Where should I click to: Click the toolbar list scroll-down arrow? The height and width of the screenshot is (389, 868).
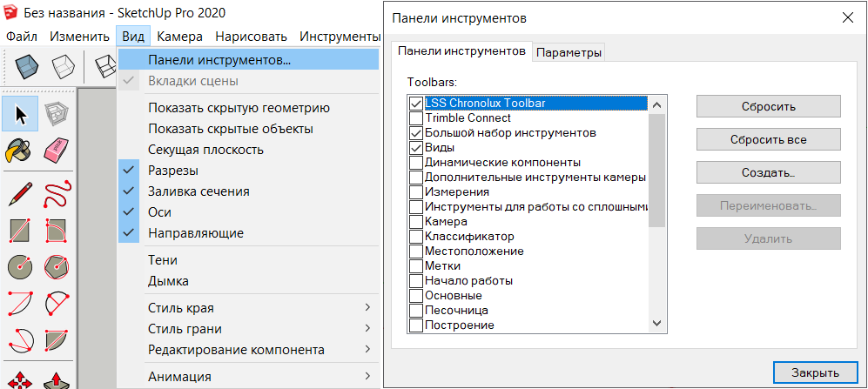coord(656,323)
